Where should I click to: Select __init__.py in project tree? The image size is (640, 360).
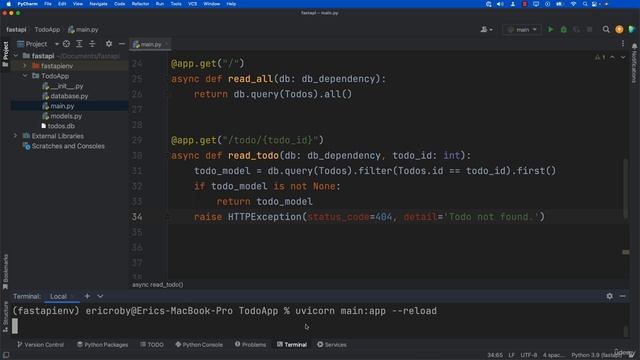click(62, 86)
